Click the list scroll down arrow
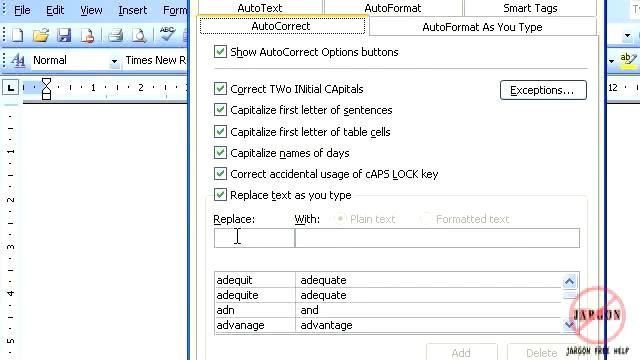This screenshot has width=640, height=360. coord(569,325)
